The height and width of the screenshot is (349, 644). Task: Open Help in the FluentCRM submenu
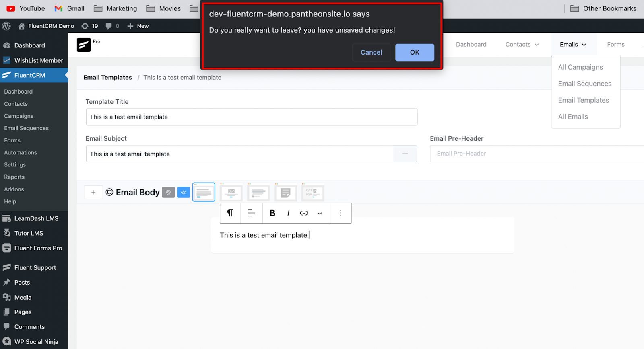click(10, 201)
